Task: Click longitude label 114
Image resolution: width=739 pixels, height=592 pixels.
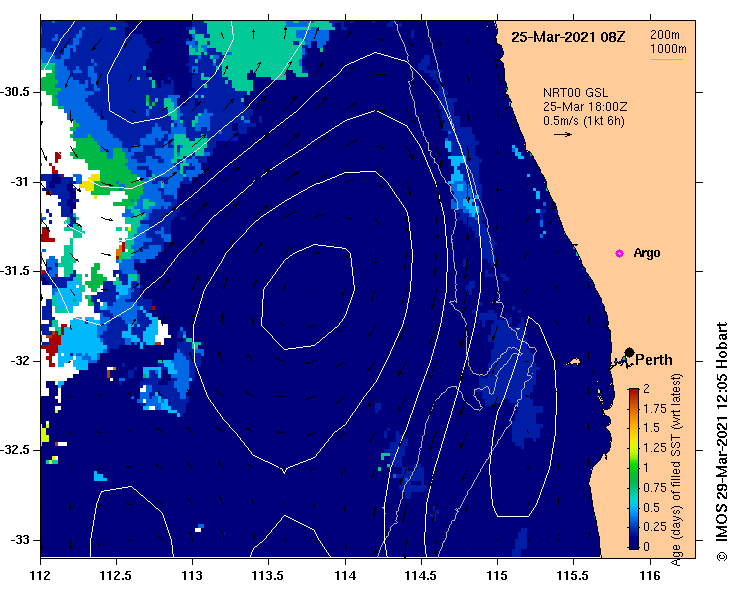Action: tap(345, 576)
